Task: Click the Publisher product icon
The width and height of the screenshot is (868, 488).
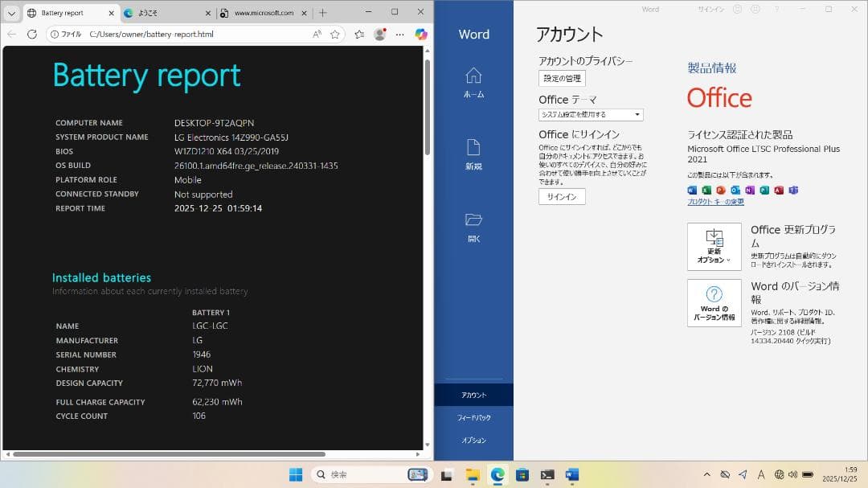Action: [764, 191]
